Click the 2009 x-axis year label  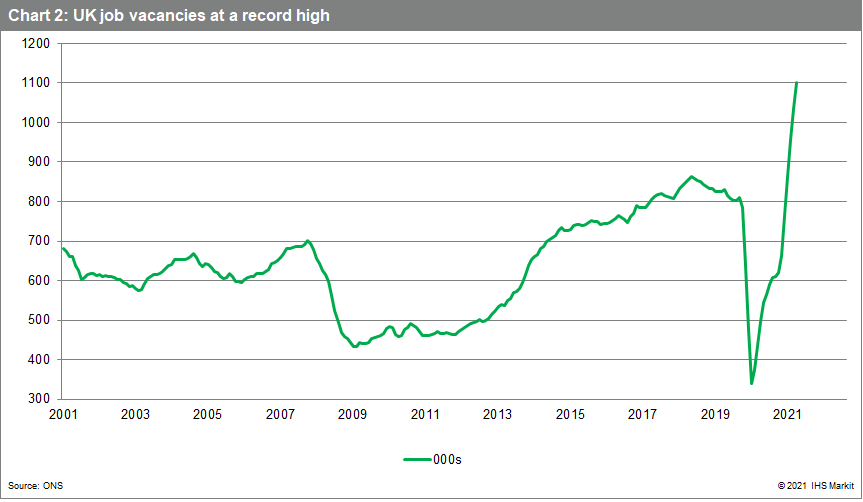click(x=352, y=414)
